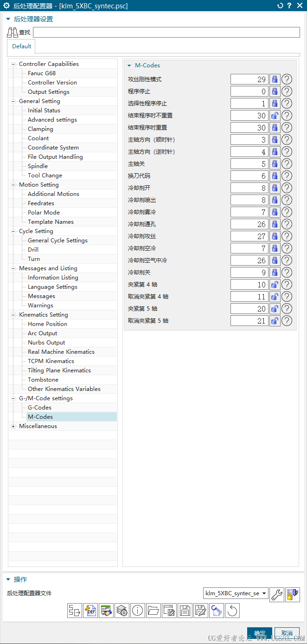Click the DEF file wrench icon
The image size is (307, 644).
pyautogui.click(x=90, y=611)
